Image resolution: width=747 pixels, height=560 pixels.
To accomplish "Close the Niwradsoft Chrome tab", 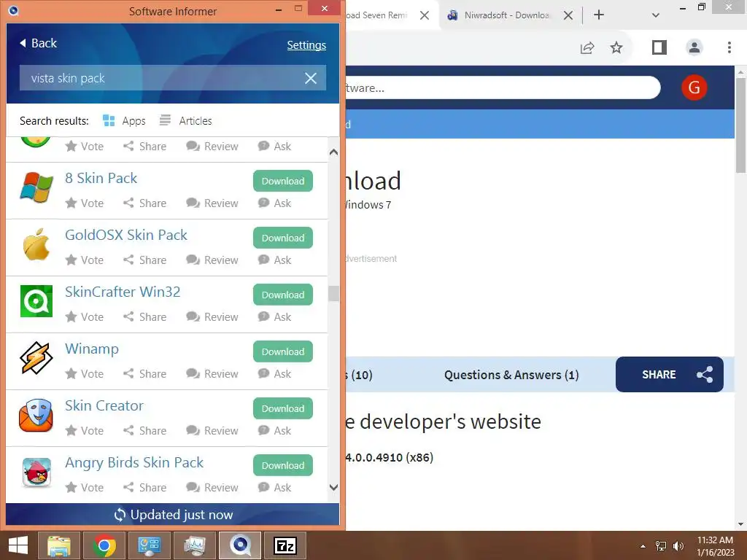I will click(568, 16).
